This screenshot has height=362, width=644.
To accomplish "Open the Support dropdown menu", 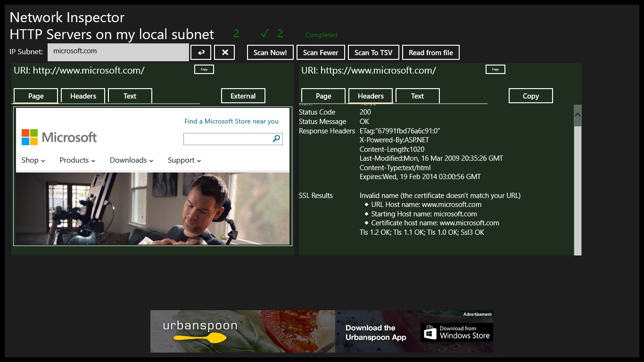I will 184,160.
